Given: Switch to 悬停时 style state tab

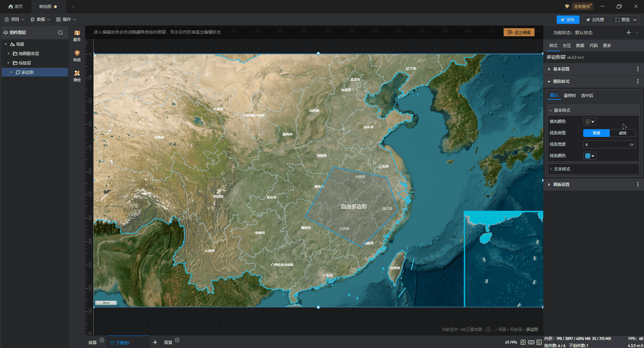Looking at the screenshot, I should coord(570,96).
